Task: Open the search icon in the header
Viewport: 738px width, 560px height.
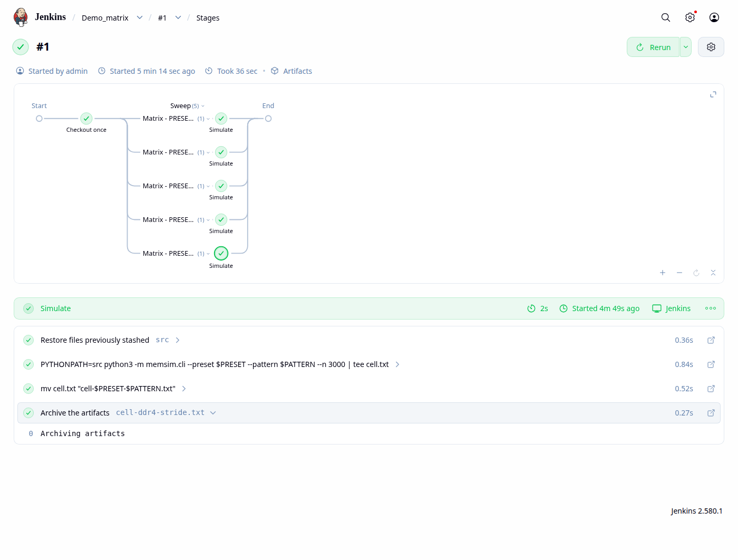Action: (x=666, y=17)
